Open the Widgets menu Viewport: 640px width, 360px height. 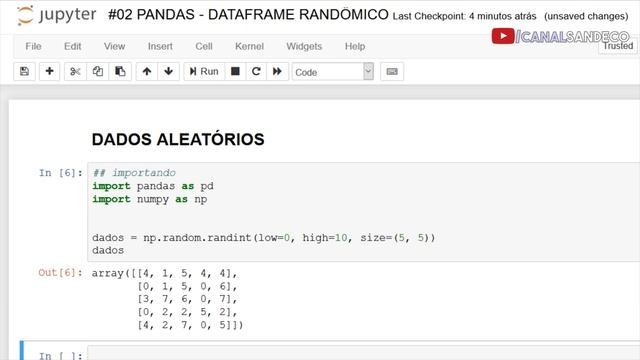pyautogui.click(x=304, y=47)
